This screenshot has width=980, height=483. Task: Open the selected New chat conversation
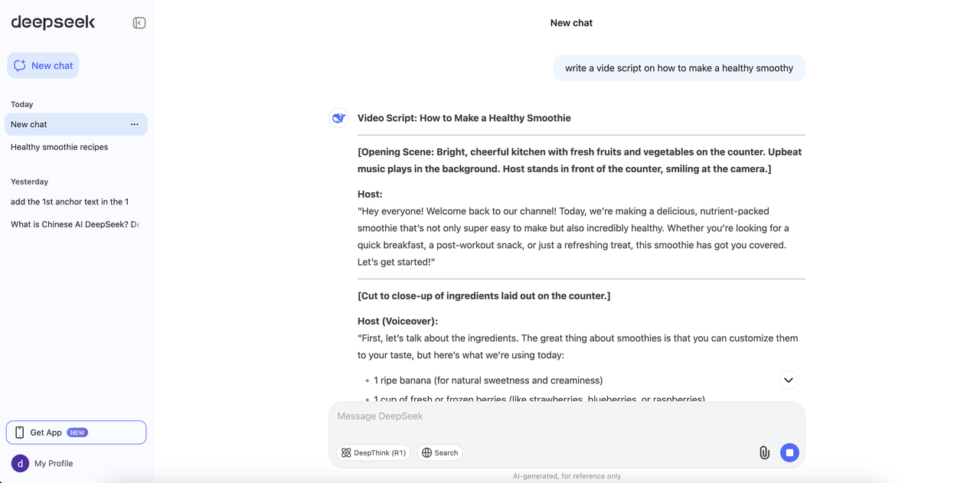point(76,124)
